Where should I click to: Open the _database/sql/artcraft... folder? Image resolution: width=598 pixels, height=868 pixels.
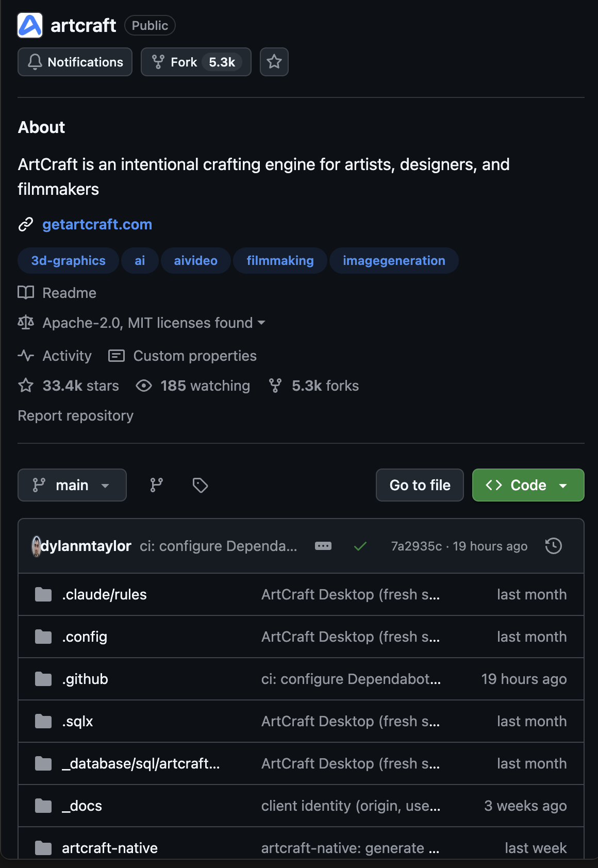click(x=141, y=763)
